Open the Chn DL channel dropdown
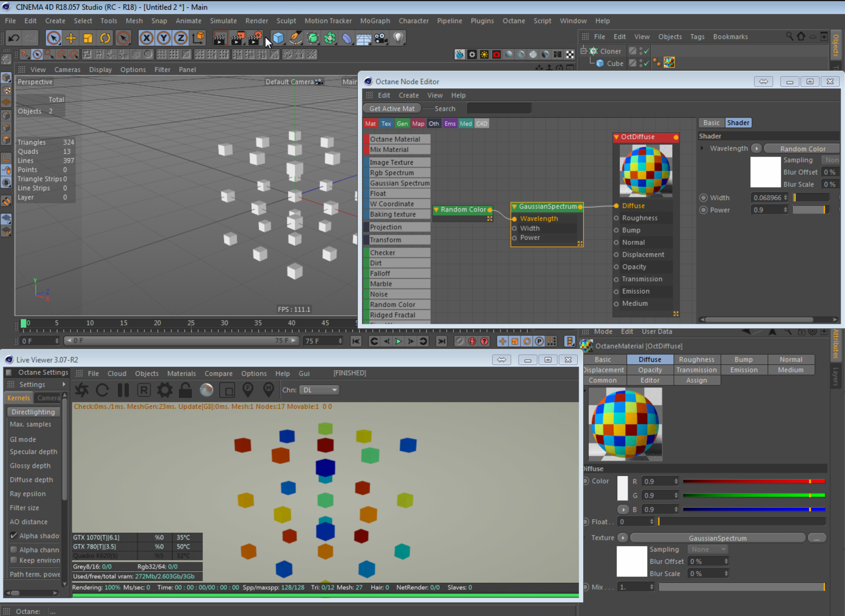 point(320,390)
